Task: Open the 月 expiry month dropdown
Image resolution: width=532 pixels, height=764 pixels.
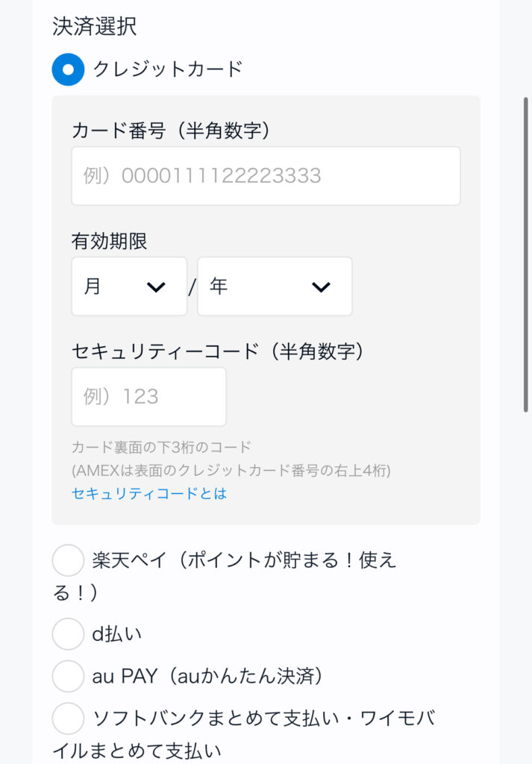Action: [129, 286]
